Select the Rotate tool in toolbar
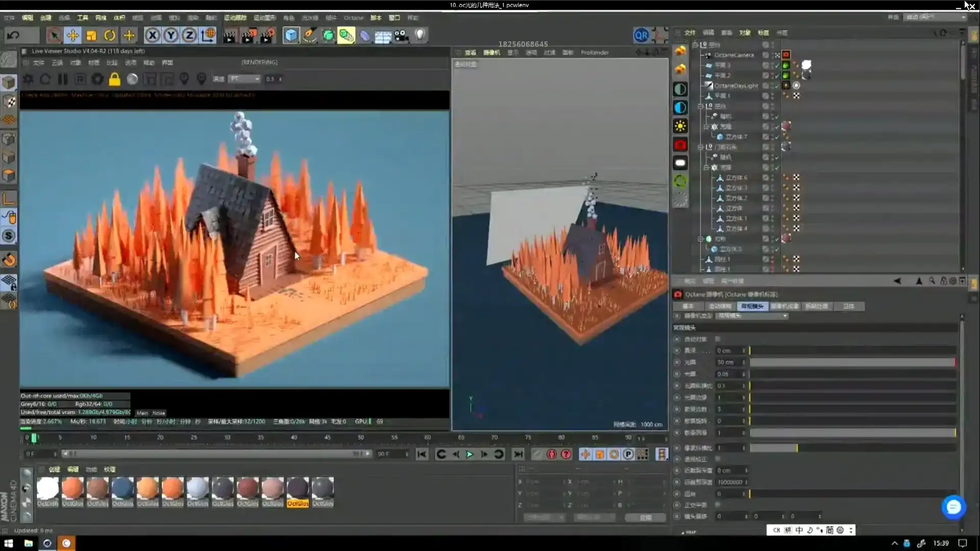 pos(110,35)
